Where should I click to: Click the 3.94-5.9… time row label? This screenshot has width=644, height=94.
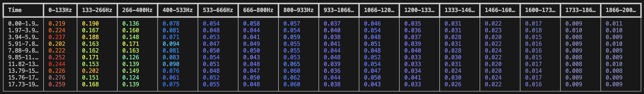click(x=23, y=37)
